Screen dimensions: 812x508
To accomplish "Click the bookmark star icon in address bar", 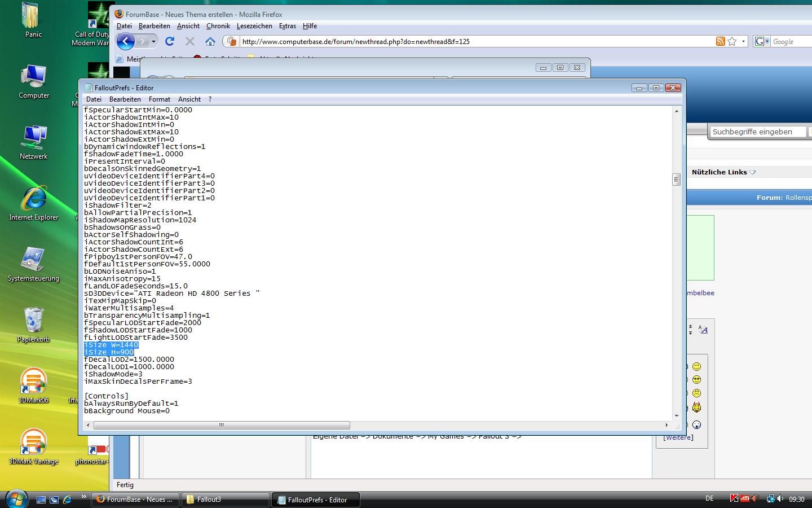I will pos(732,41).
